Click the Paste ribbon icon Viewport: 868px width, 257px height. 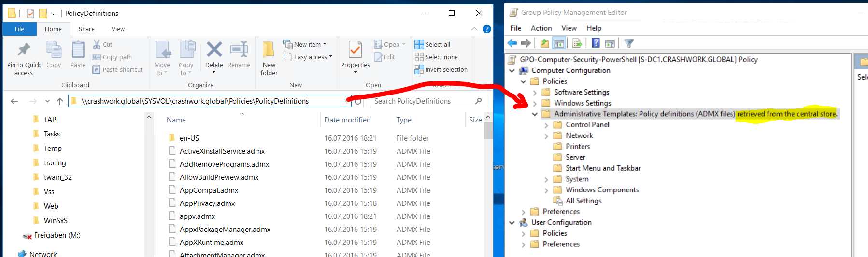[x=78, y=50]
